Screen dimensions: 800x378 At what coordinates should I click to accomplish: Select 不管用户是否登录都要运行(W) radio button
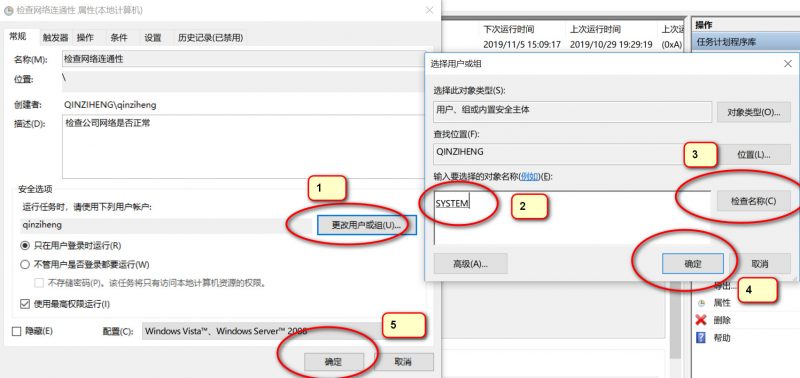[24, 265]
